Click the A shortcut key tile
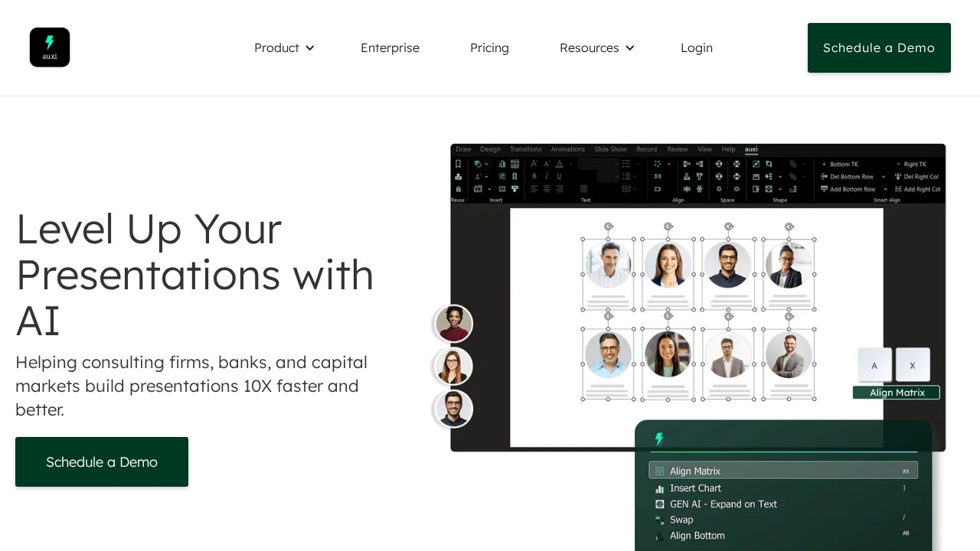980x551 pixels. (874, 365)
